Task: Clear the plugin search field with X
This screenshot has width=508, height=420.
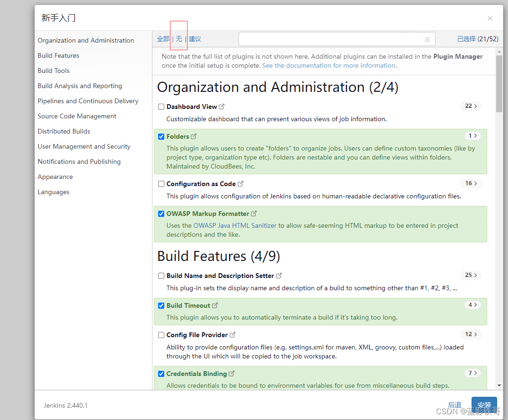Action: click(428, 39)
